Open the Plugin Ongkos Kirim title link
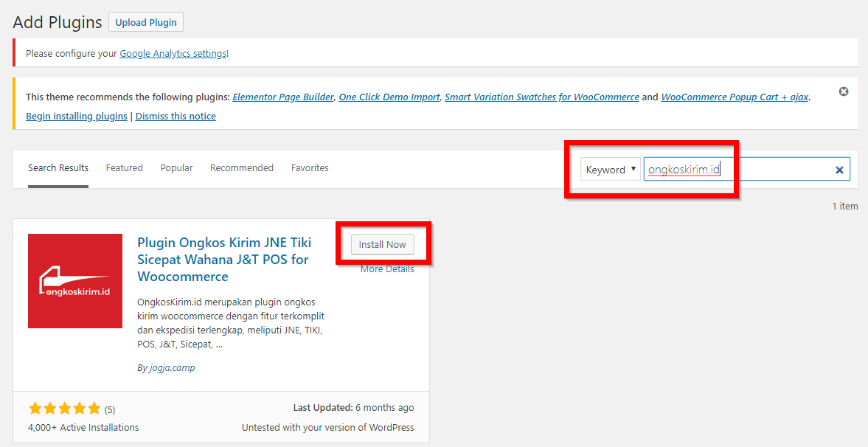 click(224, 259)
